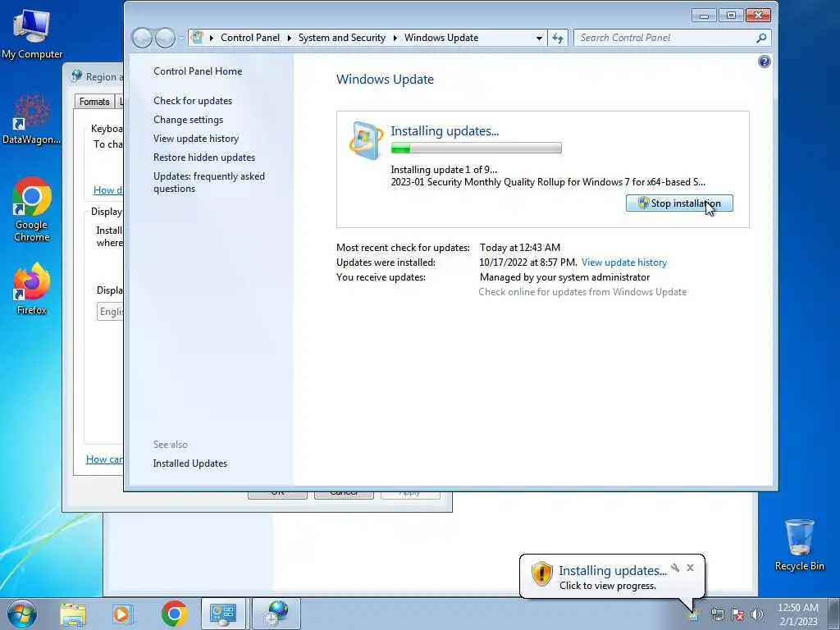Launch Firefox from the desktop
The height and width of the screenshot is (630, 840).
32,288
